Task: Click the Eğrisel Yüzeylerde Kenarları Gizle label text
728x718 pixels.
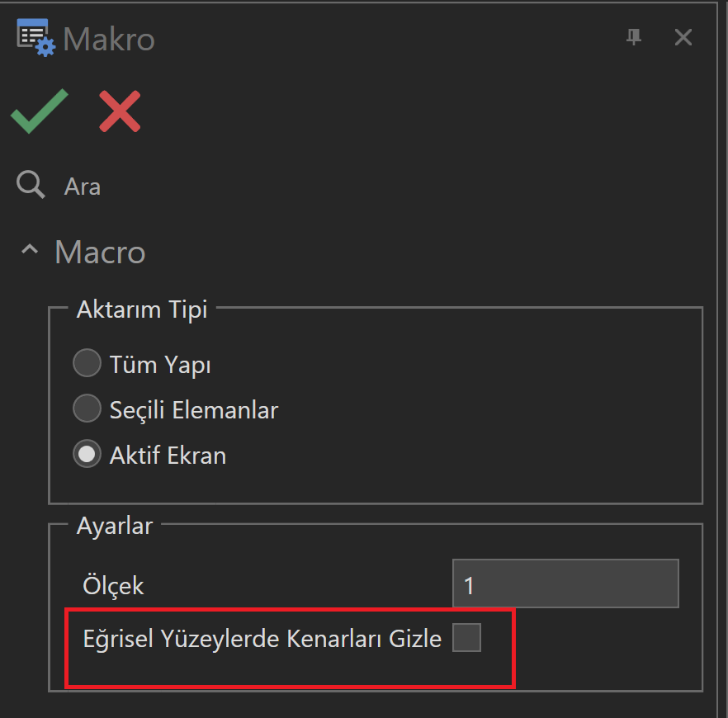Action: click(262, 639)
